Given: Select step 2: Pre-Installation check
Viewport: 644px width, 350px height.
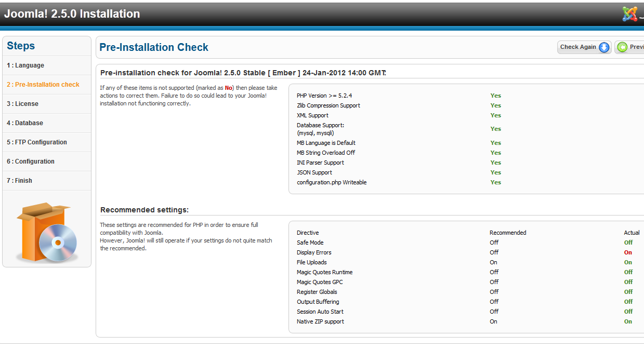Looking at the screenshot, I should (x=43, y=85).
